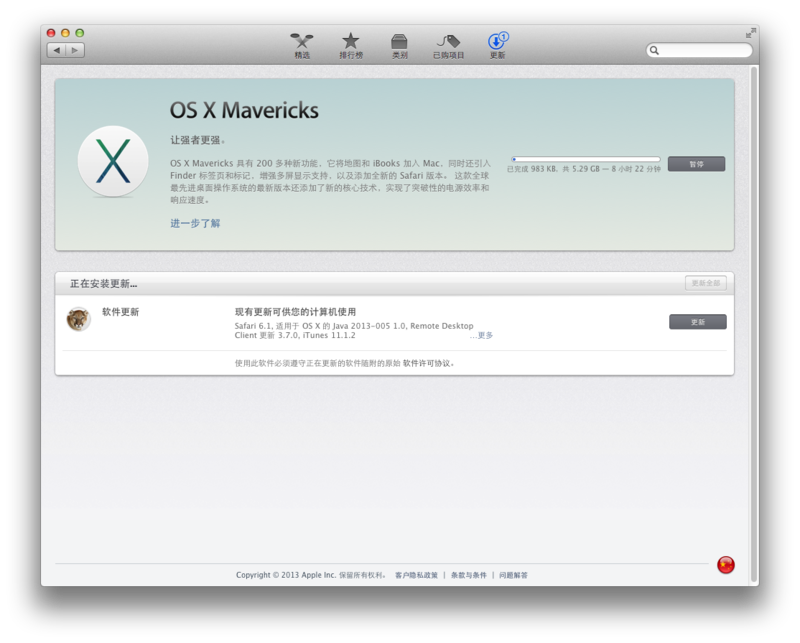Close the App Store window with red button
This screenshot has height=643, width=800.
click(51, 33)
